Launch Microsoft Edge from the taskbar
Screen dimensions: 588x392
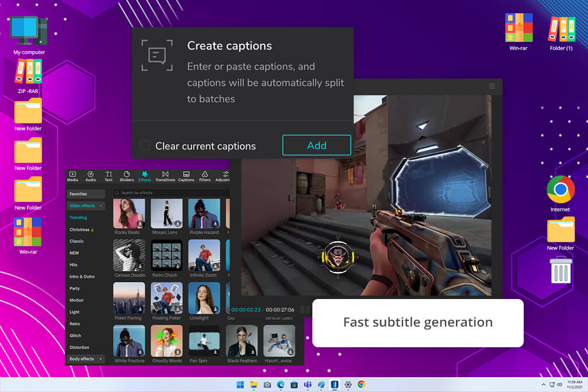281,385
